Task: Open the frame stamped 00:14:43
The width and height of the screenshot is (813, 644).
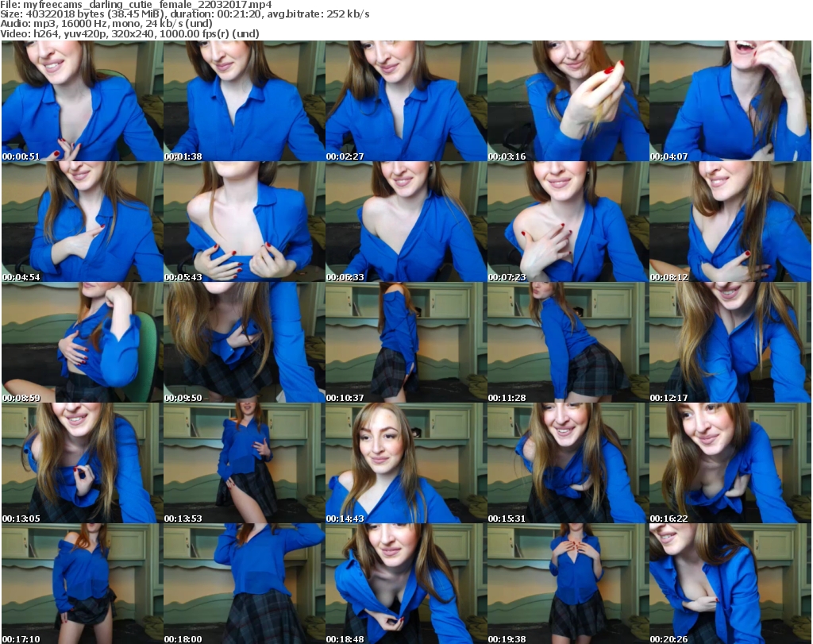Action: [x=406, y=463]
